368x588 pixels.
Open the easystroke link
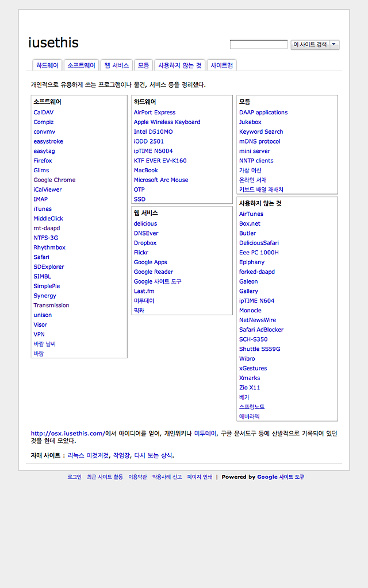click(48, 141)
